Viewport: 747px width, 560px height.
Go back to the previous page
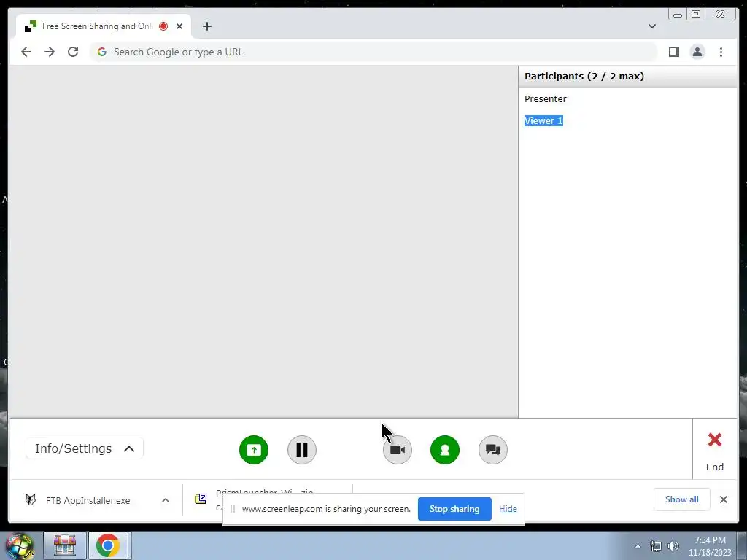pyautogui.click(x=26, y=52)
